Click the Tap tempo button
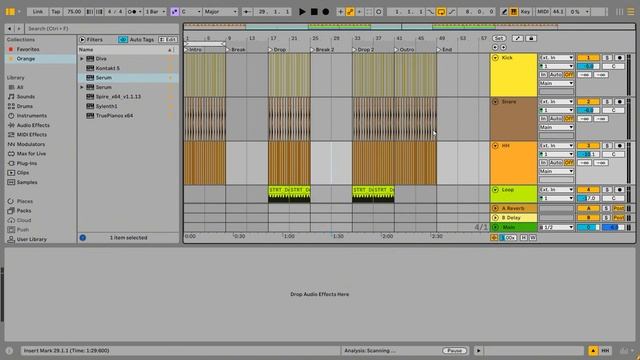Screen dimensions: 640x360 click(x=56, y=12)
